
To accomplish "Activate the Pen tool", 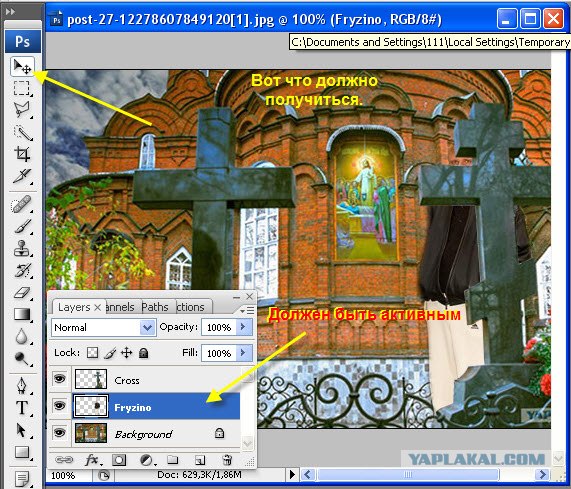I will point(22,386).
